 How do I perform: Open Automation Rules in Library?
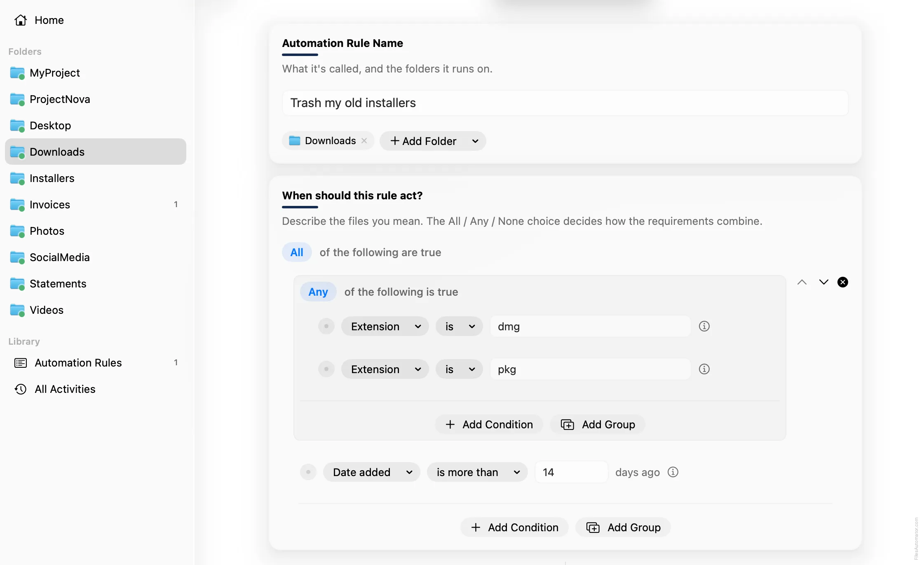pyautogui.click(x=96, y=363)
